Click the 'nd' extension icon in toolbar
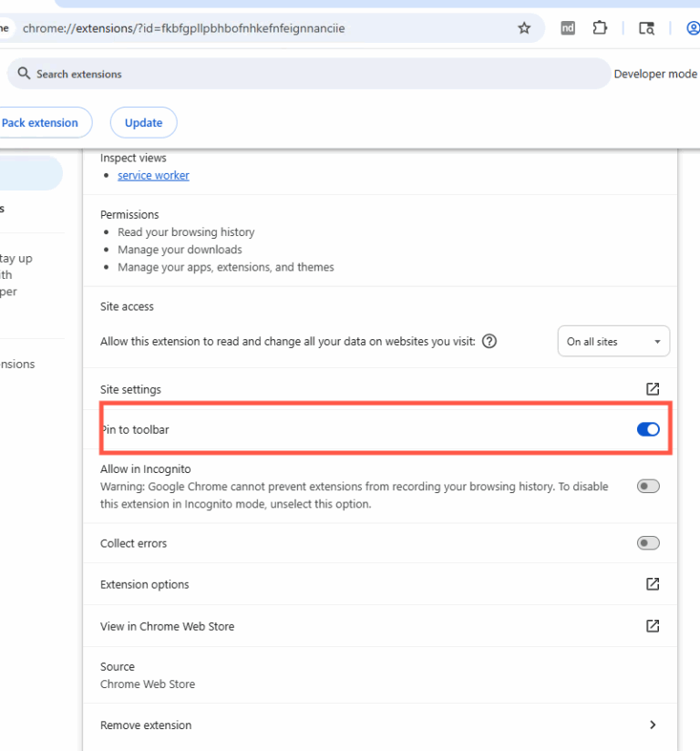 tap(567, 28)
